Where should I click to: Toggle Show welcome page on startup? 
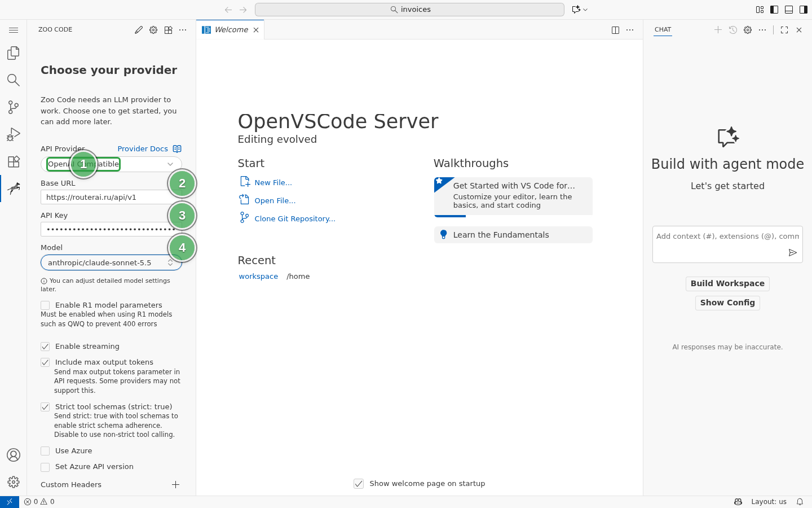[x=359, y=484]
